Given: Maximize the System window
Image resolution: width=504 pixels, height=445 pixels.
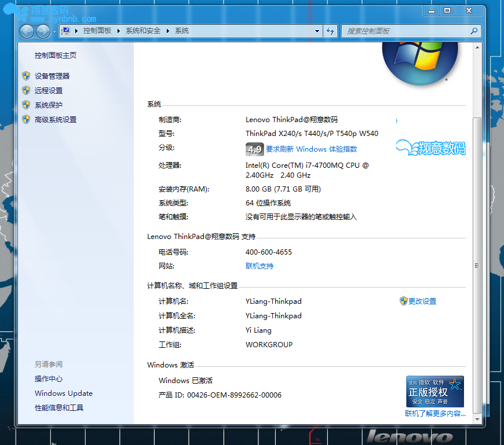Looking at the screenshot, I should (447, 11).
